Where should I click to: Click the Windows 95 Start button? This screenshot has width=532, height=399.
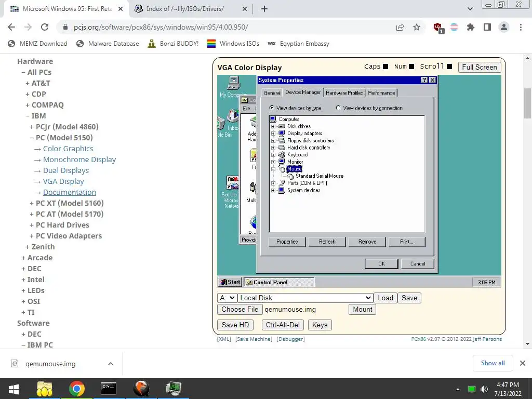pos(230,282)
